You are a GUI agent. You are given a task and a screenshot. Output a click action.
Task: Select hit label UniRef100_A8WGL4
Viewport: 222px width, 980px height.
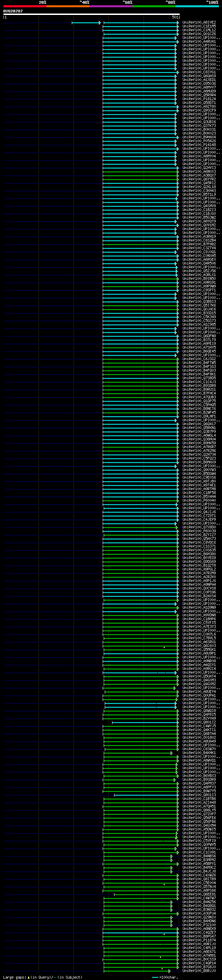pos(199,435)
